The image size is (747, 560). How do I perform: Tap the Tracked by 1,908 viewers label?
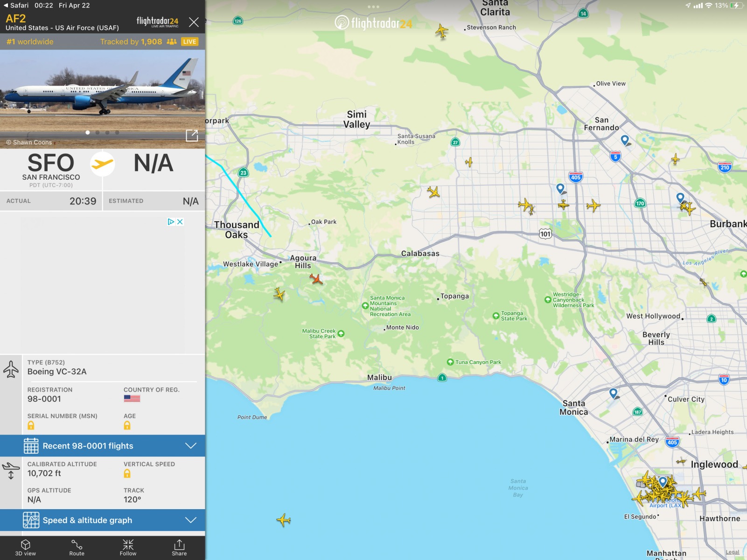[x=138, y=42]
